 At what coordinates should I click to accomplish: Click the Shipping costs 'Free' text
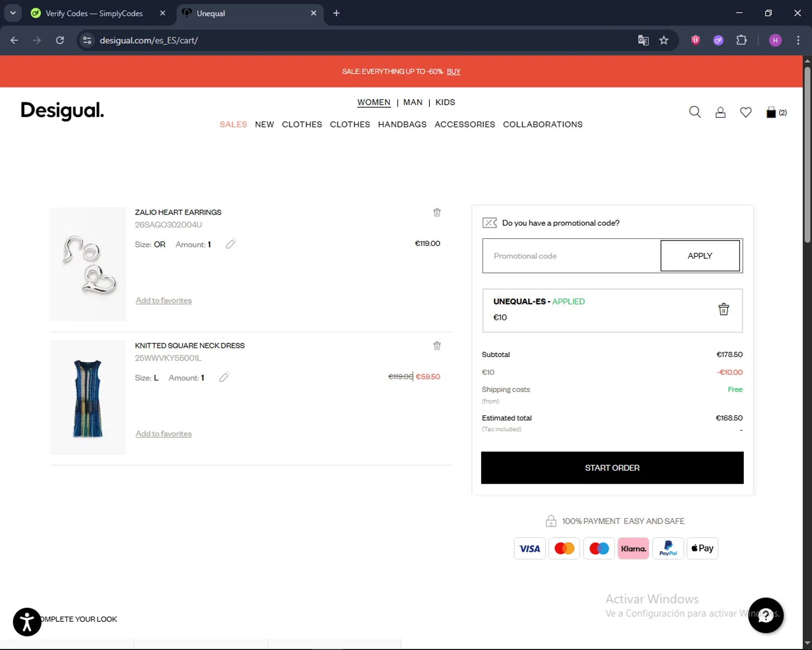pyautogui.click(x=735, y=389)
